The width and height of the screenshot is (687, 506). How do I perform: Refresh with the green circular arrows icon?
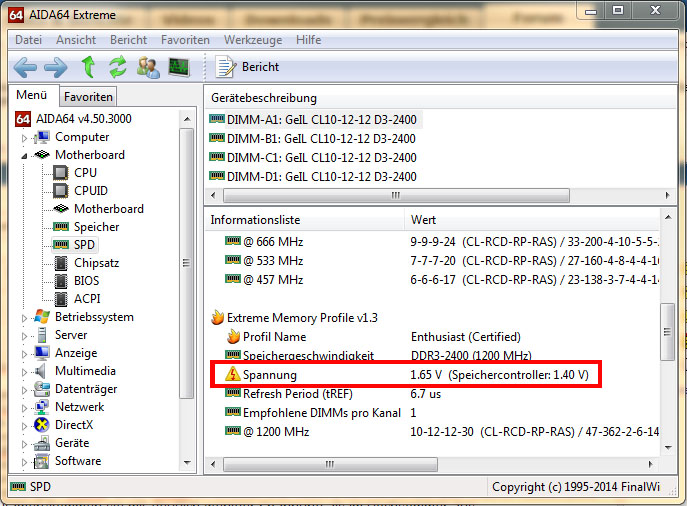tap(118, 67)
